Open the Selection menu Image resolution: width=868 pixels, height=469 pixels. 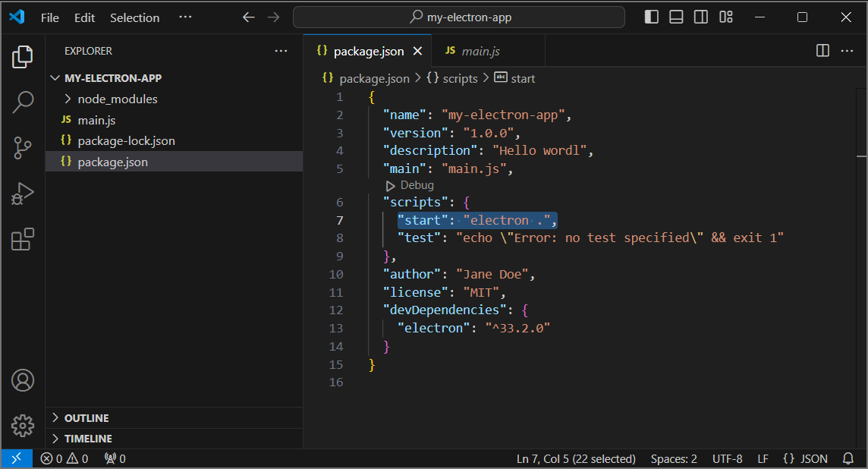point(134,17)
